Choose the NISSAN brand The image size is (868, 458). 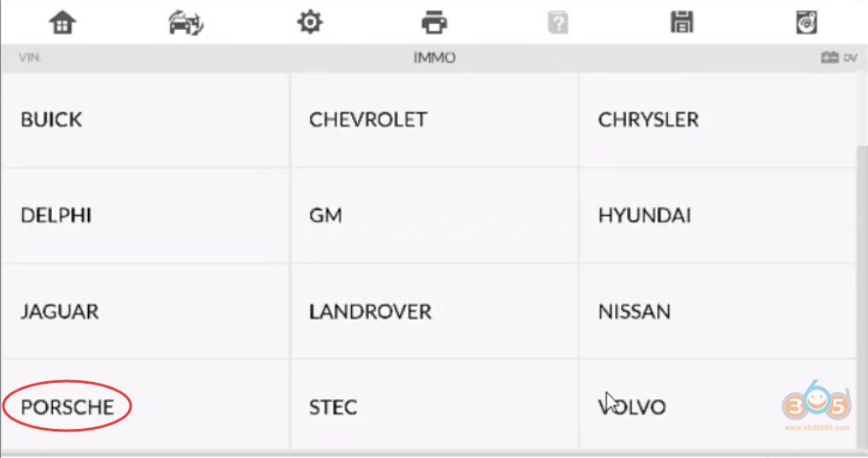[x=718, y=311]
